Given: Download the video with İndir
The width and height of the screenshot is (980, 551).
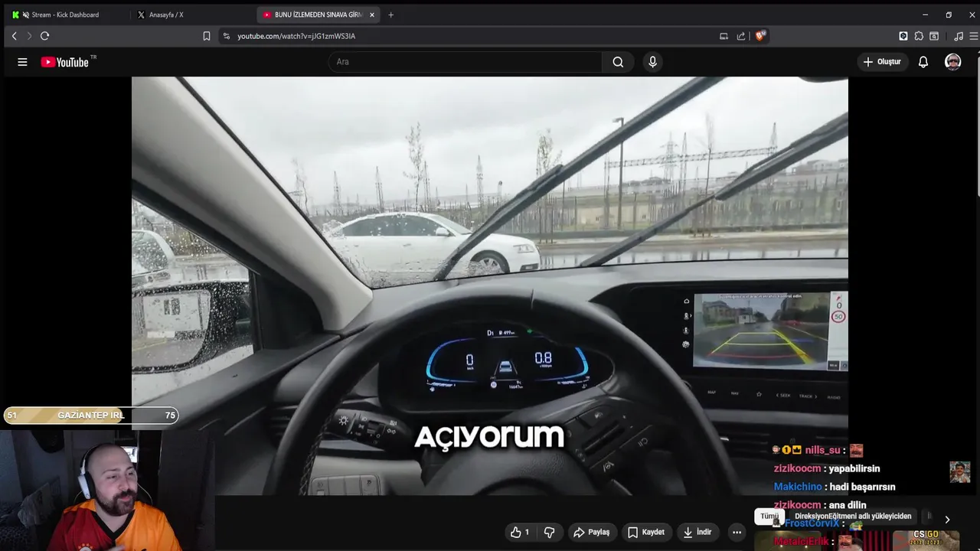Looking at the screenshot, I should (697, 532).
